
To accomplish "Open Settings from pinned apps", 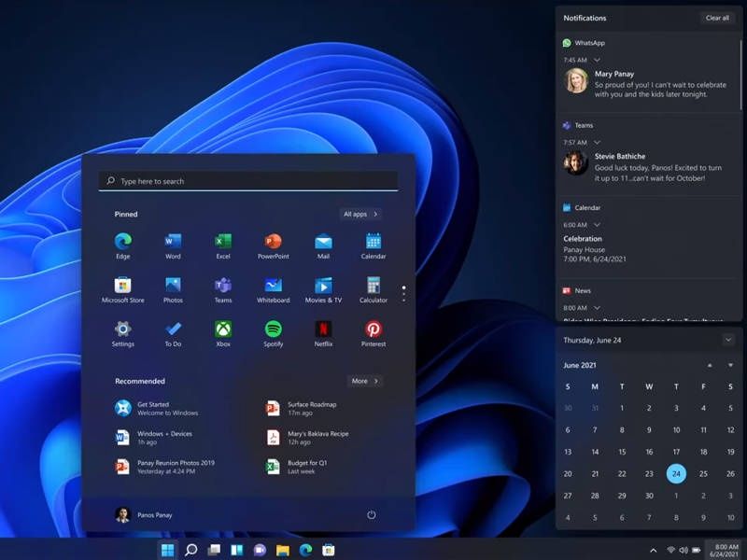I will click(123, 333).
